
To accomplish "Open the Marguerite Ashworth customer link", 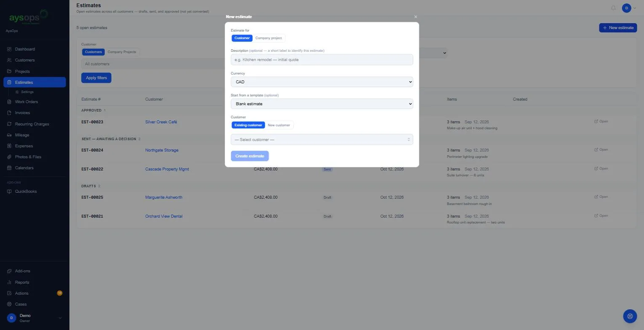I will point(164,197).
